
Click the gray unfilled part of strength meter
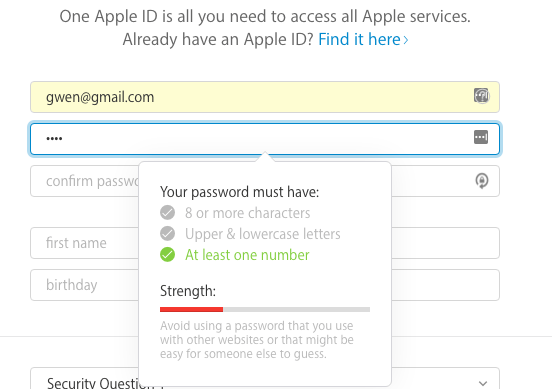tap(296, 309)
